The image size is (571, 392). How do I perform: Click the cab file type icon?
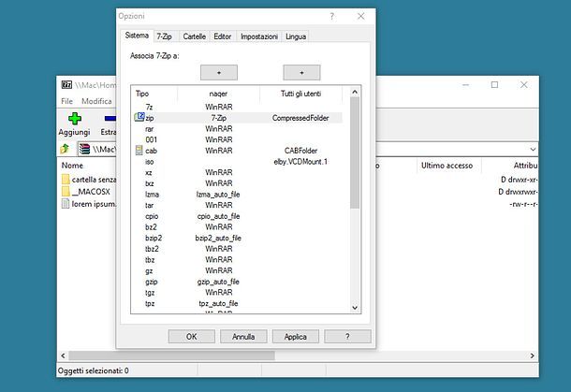pos(139,151)
